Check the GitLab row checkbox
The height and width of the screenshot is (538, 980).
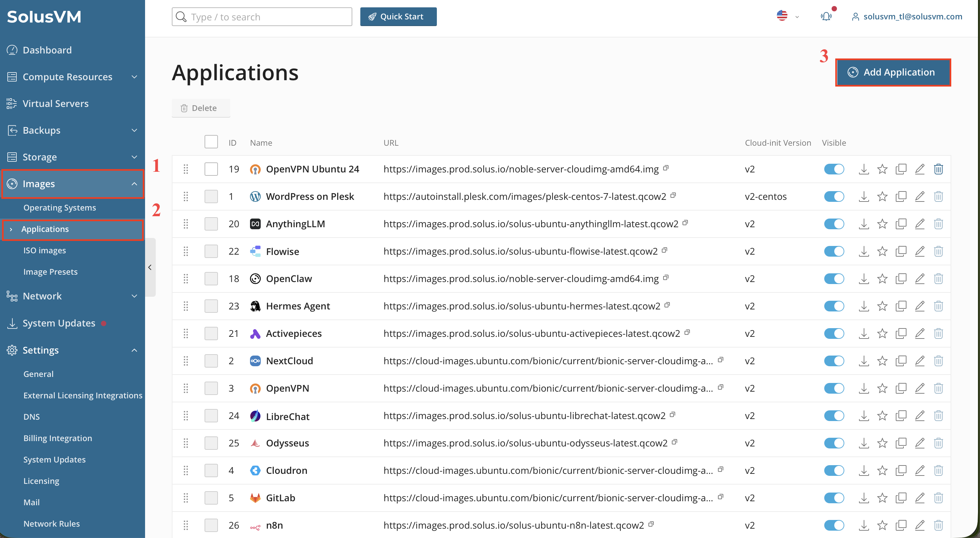pos(211,498)
